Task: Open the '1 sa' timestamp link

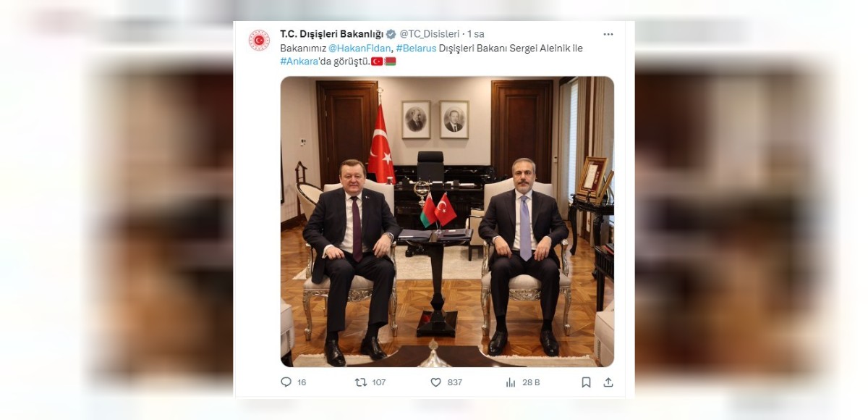Action: (476, 34)
